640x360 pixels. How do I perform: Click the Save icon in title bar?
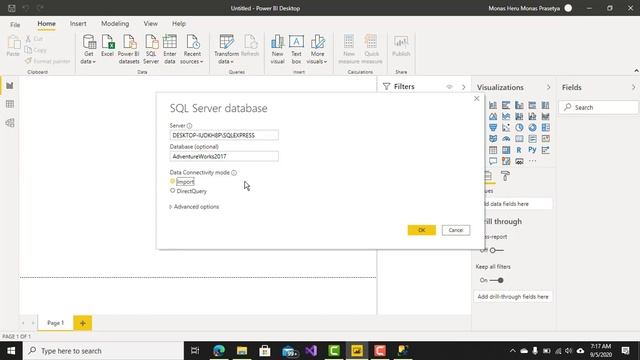click(12, 8)
